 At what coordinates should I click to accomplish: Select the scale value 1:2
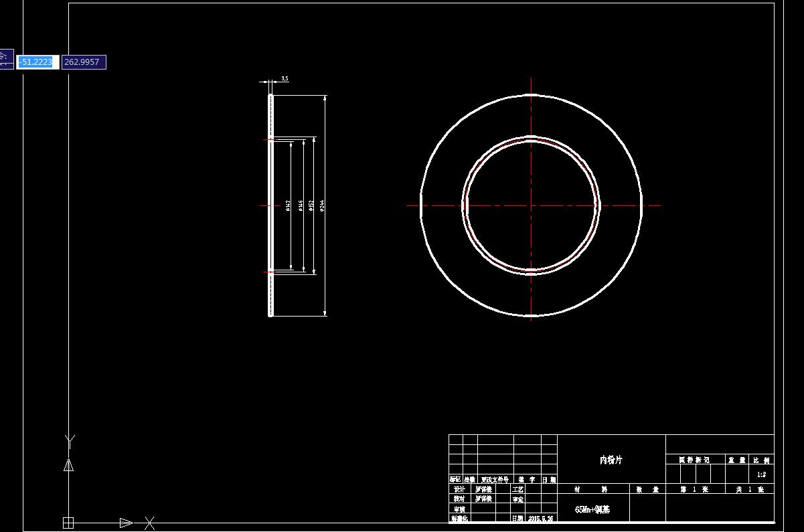[x=761, y=474]
